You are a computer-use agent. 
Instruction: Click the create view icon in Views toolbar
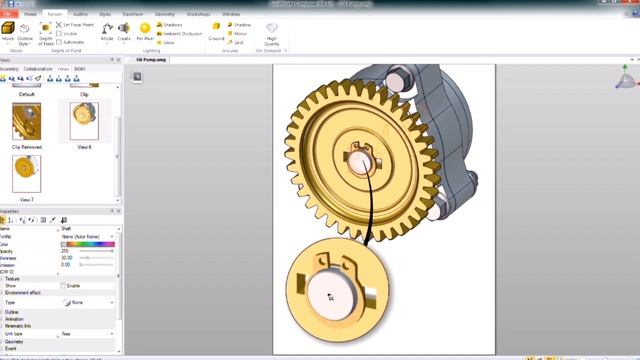click(3, 78)
